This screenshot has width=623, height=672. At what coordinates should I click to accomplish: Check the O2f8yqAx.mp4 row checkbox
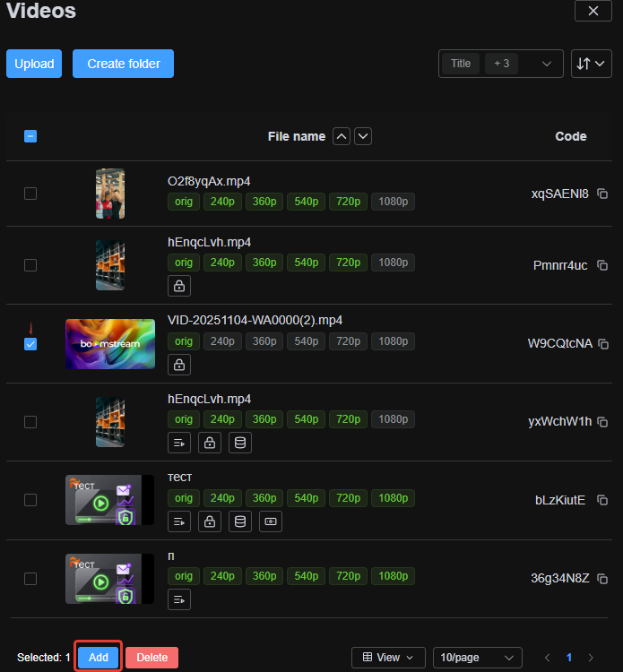click(30, 194)
